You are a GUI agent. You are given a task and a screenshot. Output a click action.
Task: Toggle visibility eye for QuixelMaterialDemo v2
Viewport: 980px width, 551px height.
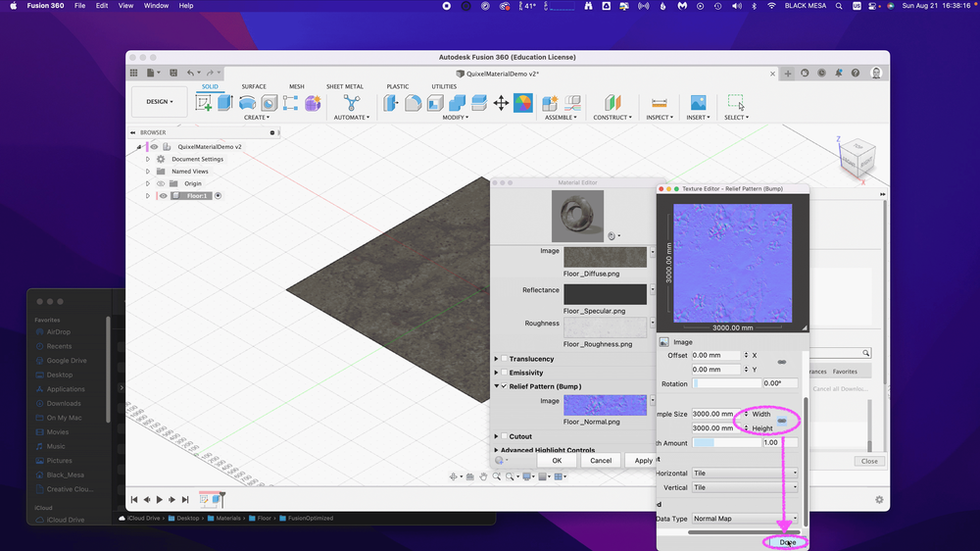point(155,147)
